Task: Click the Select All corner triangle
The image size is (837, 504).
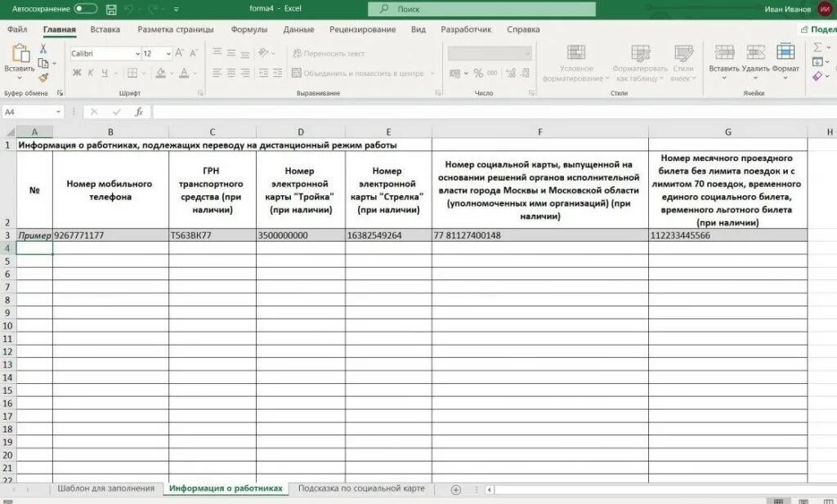Action: tap(9, 132)
